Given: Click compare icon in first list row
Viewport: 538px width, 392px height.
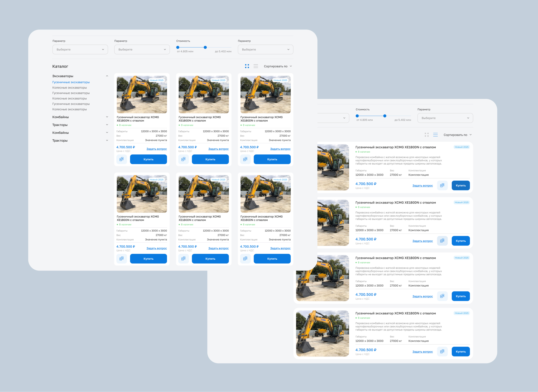Looking at the screenshot, I should point(442,185).
